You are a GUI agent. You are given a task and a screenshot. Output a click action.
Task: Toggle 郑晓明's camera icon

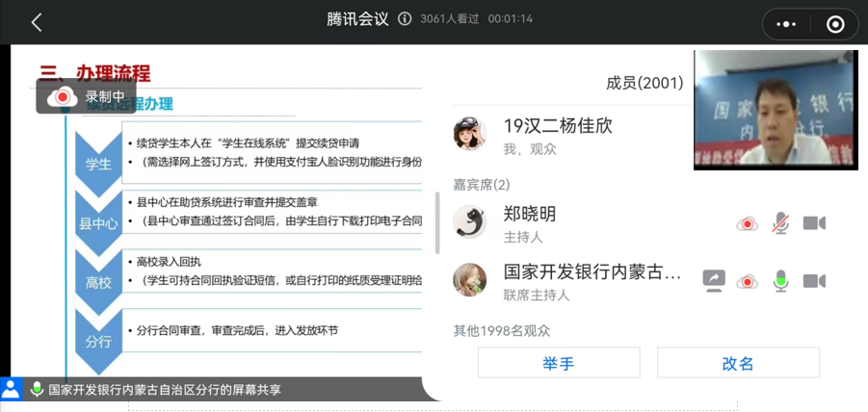point(815,224)
